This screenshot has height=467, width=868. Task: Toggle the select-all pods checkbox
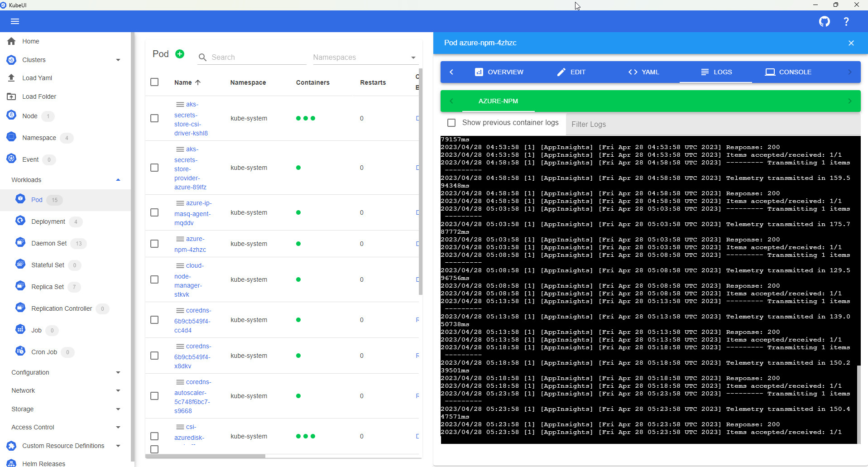[154, 82]
